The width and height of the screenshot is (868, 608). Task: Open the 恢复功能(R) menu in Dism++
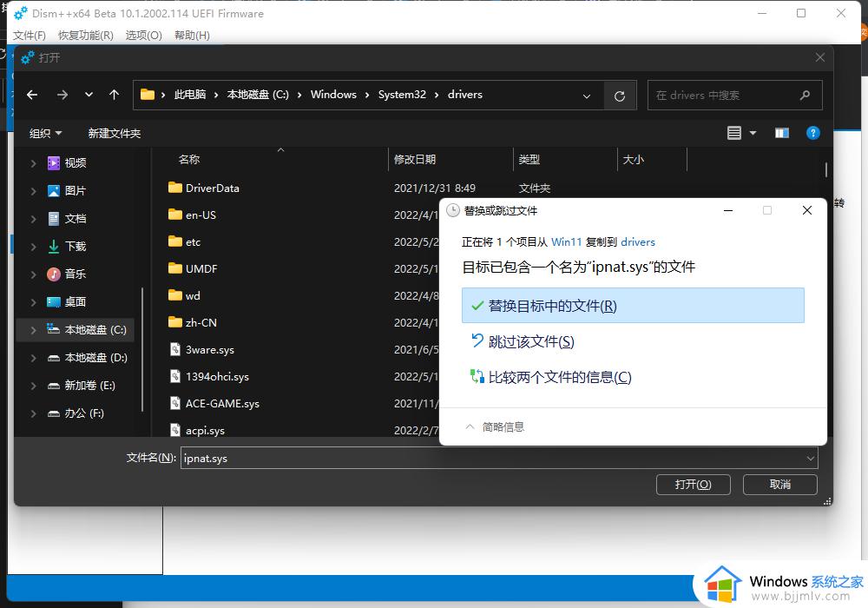click(x=86, y=36)
